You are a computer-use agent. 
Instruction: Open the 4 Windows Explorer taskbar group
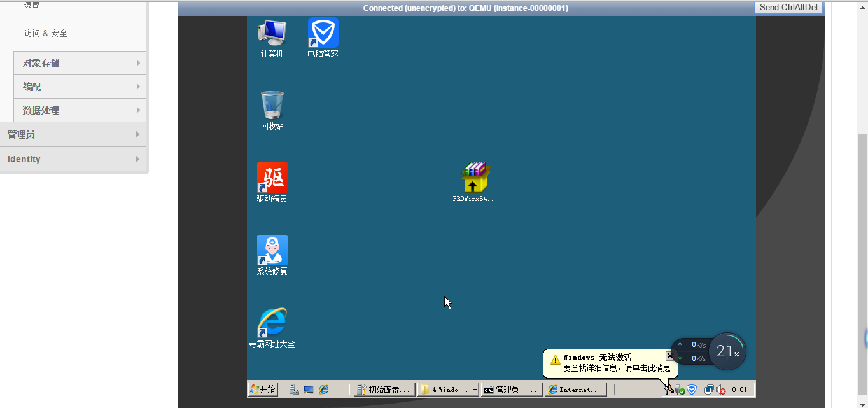click(449, 390)
